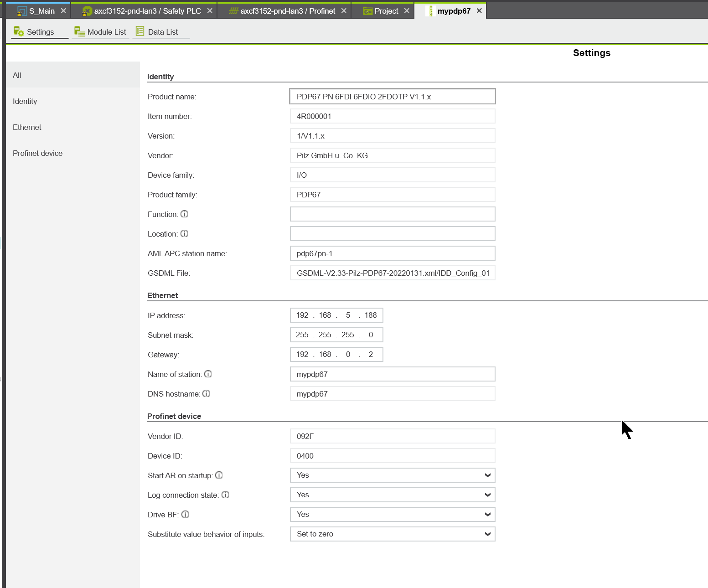Open the Start AR on startup dropdown
Screen dimensions: 708x588
pos(393,475)
